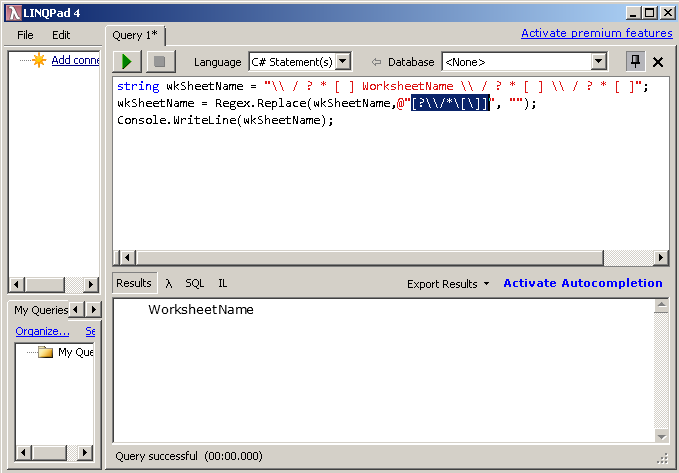Screen dimensions: 679x473
Task: Click the arrow icon left of Database label
Action: pyautogui.click(x=376, y=62)
